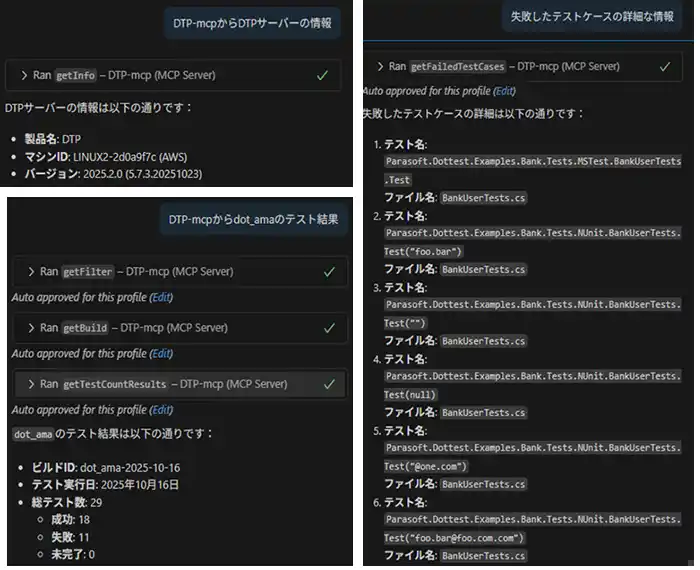700x570 pixels.
Task: Expand the getFailedTestCases tool call chevron
Action: point(380,67)
